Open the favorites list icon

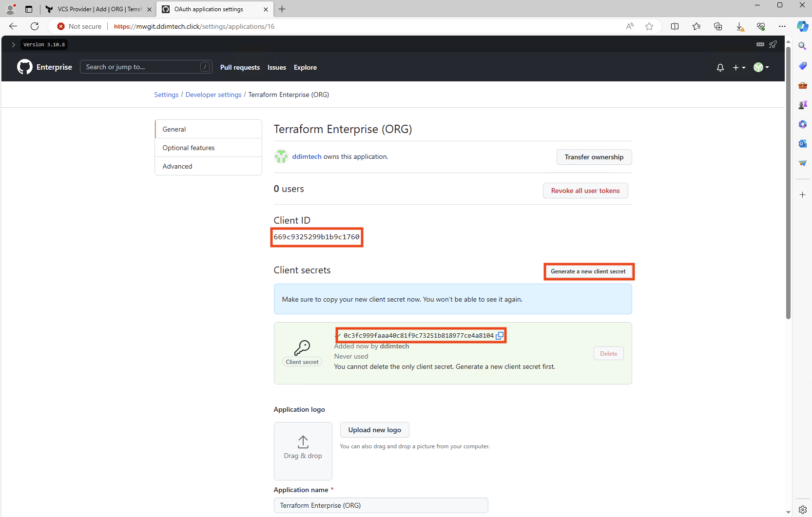coord(696,26)
